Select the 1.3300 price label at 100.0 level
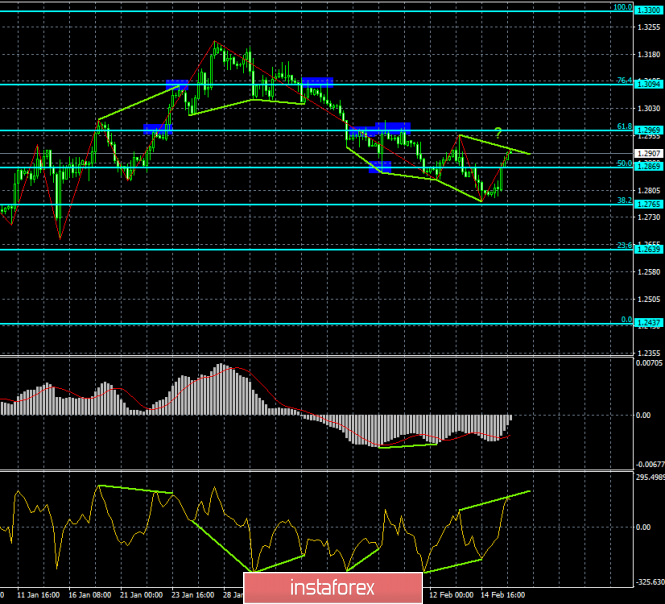 click(649, 10)
